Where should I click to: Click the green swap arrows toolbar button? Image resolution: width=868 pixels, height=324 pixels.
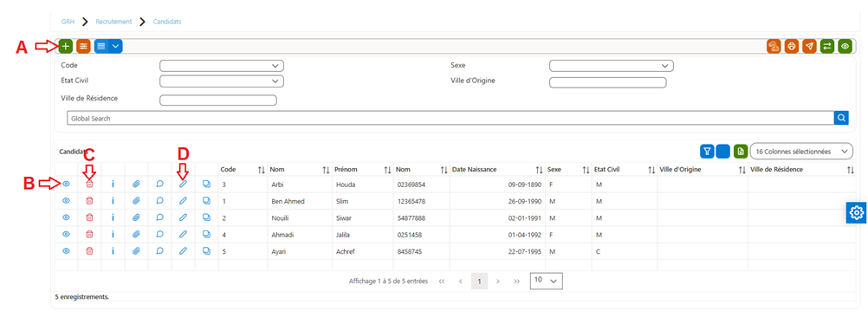coord(827,47)
